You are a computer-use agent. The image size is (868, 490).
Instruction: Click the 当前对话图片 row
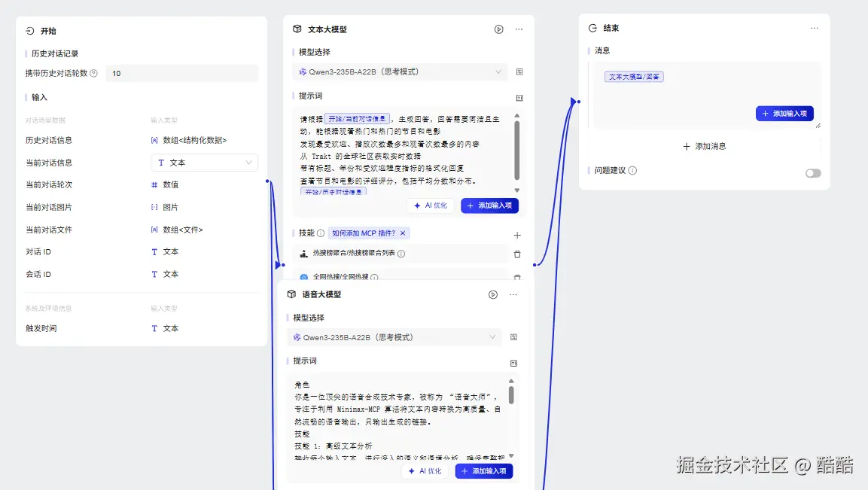[x=142, y=207]
